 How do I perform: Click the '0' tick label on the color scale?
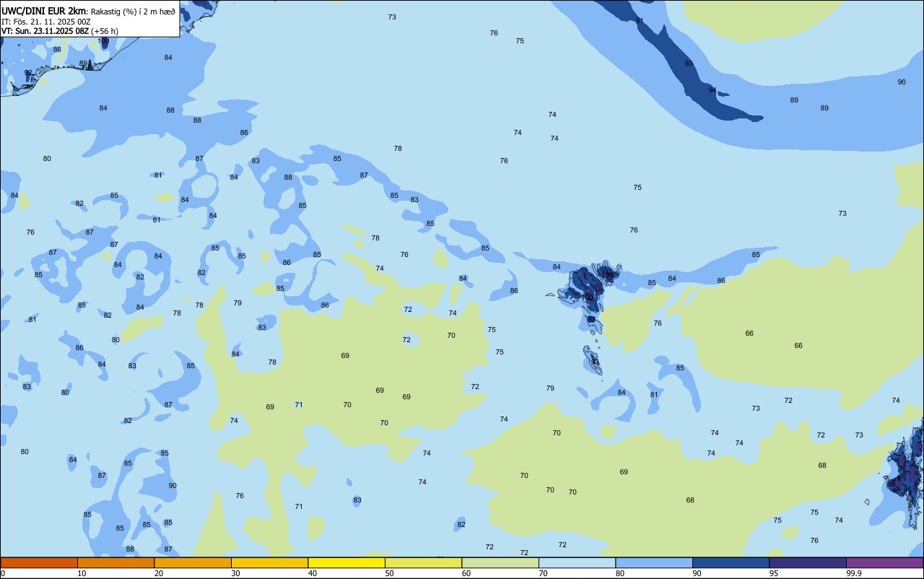click(3, 573)
